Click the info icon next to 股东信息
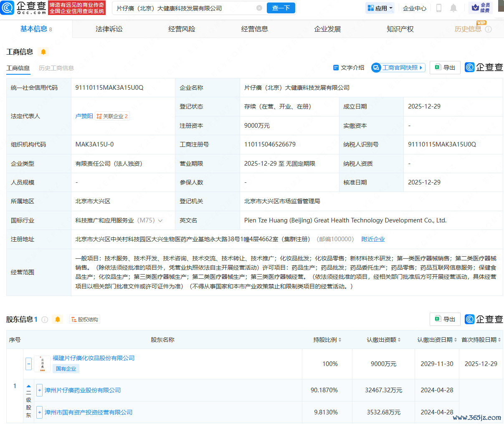This screenshot has width=504, height=424. 45,320
